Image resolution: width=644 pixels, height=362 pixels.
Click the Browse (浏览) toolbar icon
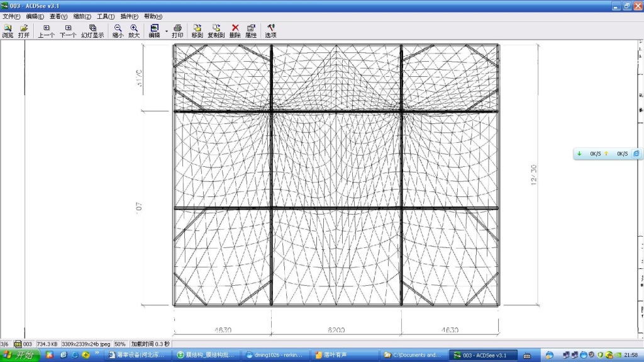click(8, 31)
